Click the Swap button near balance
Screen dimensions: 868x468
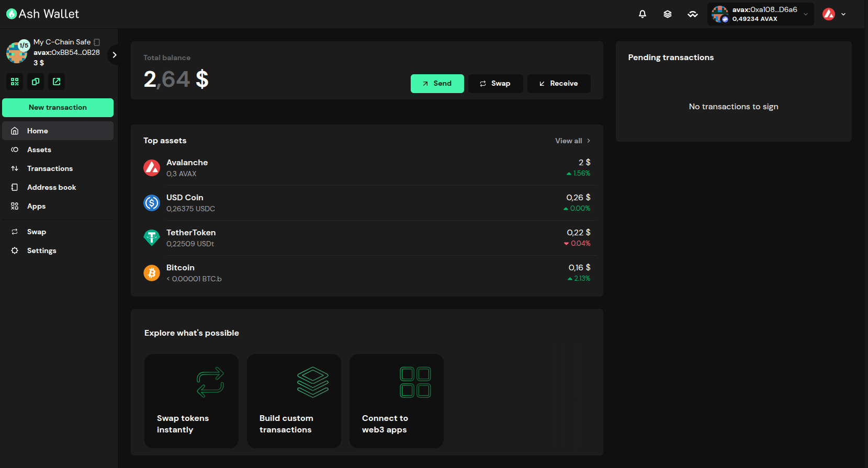click(495, 84)
